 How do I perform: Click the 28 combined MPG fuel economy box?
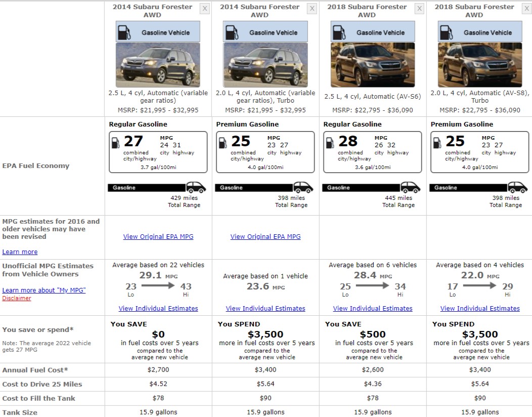coord(373,152)
